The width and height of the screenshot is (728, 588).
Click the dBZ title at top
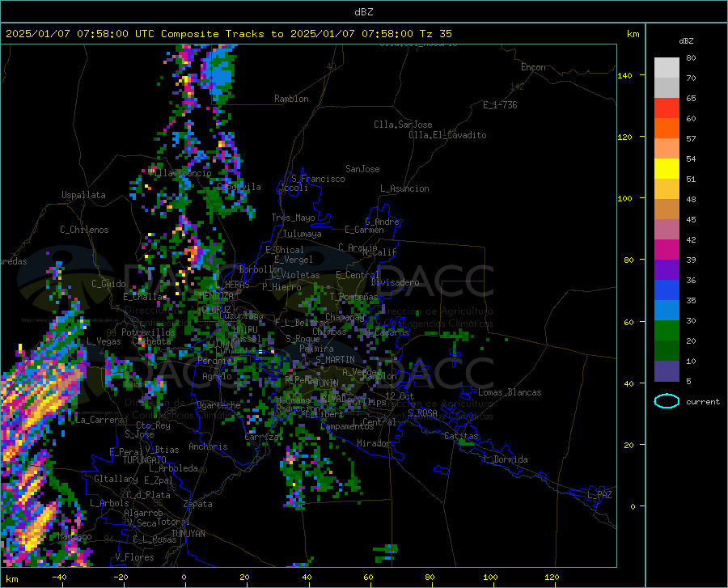coord(363,12)
